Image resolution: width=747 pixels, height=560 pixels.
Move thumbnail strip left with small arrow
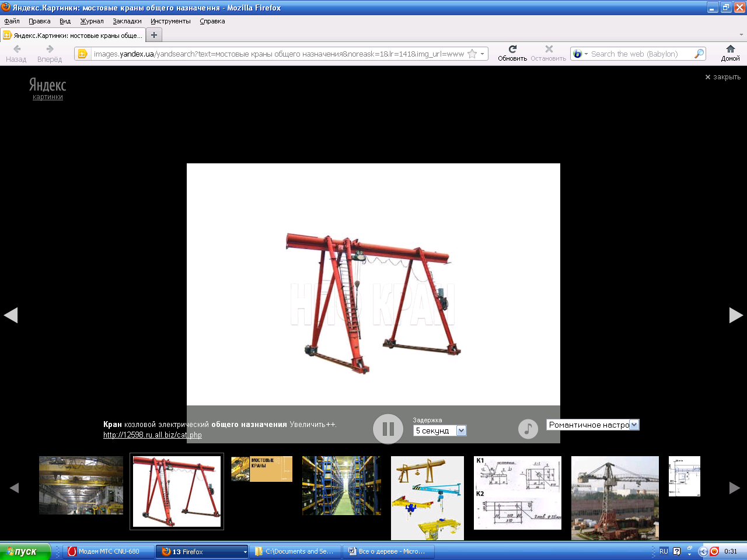click(x=15, y=488)
